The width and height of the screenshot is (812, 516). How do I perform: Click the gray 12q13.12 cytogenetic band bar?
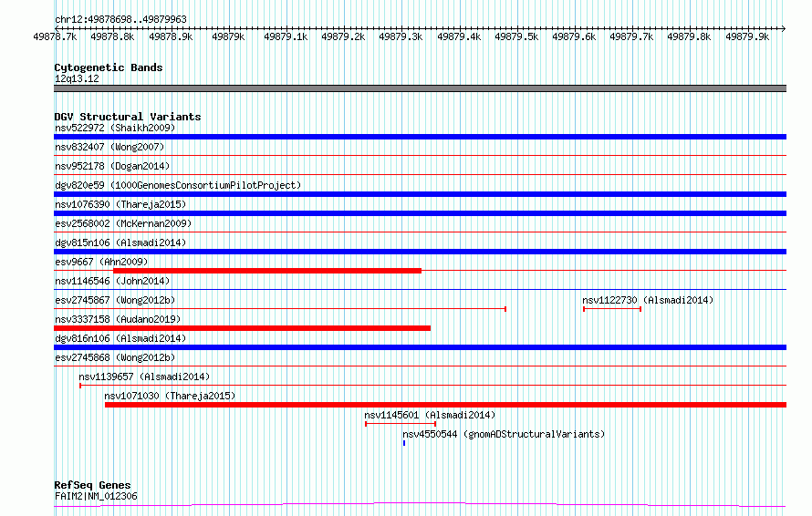420,88
